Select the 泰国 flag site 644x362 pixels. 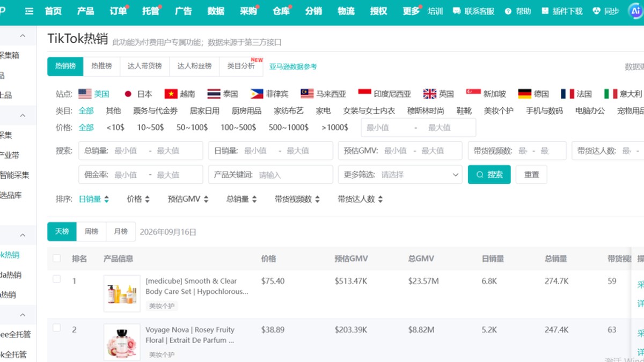(214, 94)
